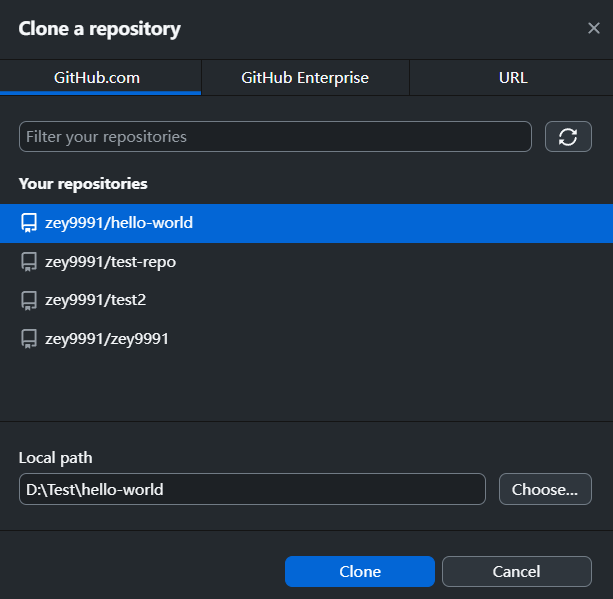
Task: Click inside the Local path text field
Action: [252, 490]
